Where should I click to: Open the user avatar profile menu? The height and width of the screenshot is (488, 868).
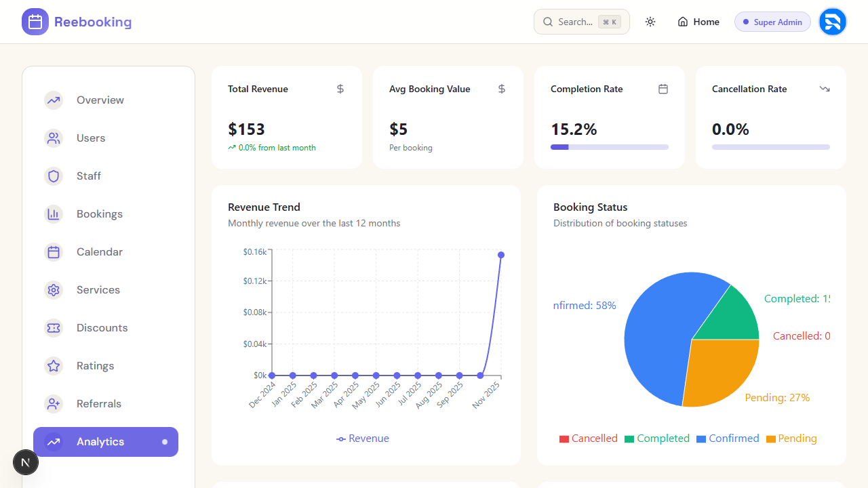point(832,22)
